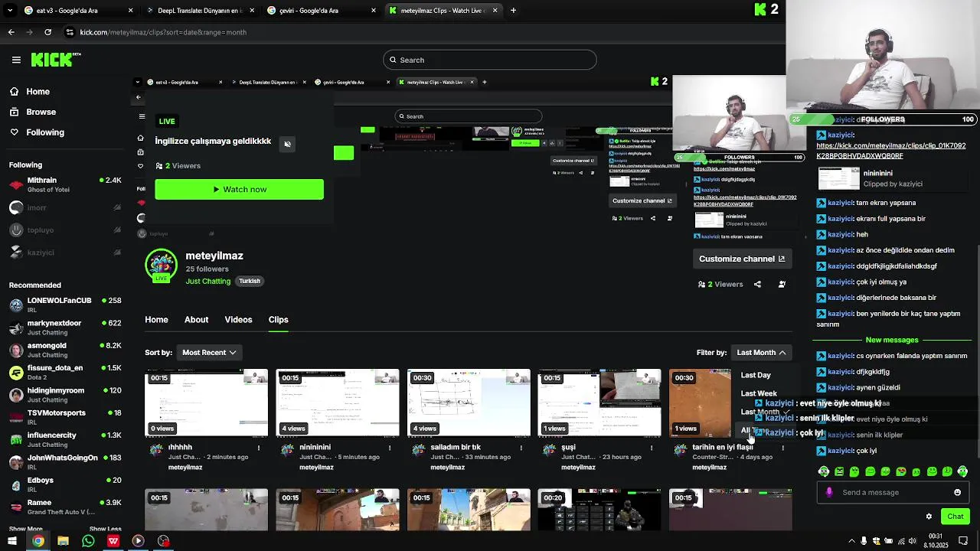Screen dimensions: 980x551
Task: Jump to New messages in chat
Action: click(x=892, y=340)
